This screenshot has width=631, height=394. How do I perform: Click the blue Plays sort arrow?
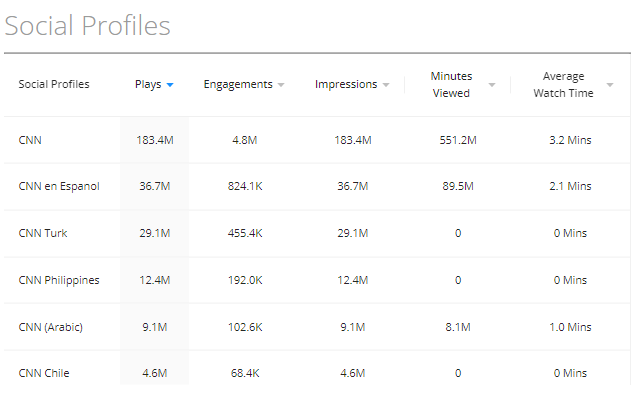[170, 85]
